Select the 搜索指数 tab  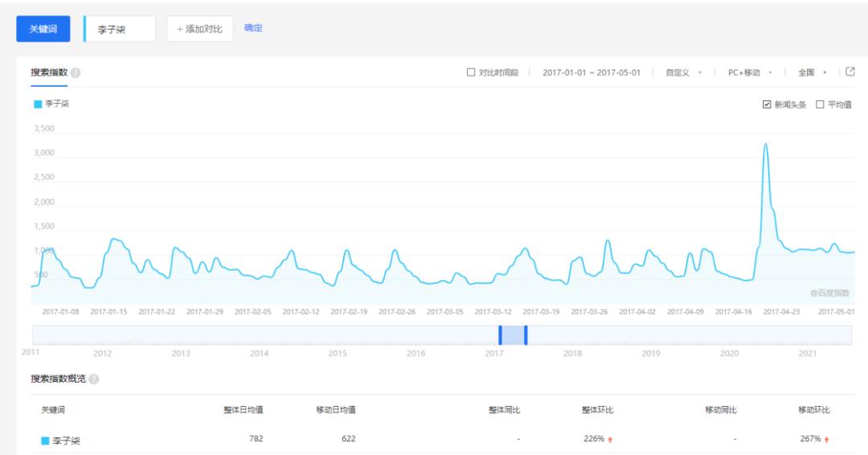(x=49, y=72)
